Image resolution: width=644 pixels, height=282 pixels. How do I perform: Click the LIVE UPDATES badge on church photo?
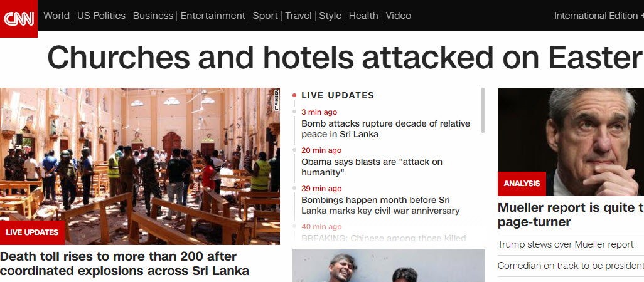tap(32, 232)
